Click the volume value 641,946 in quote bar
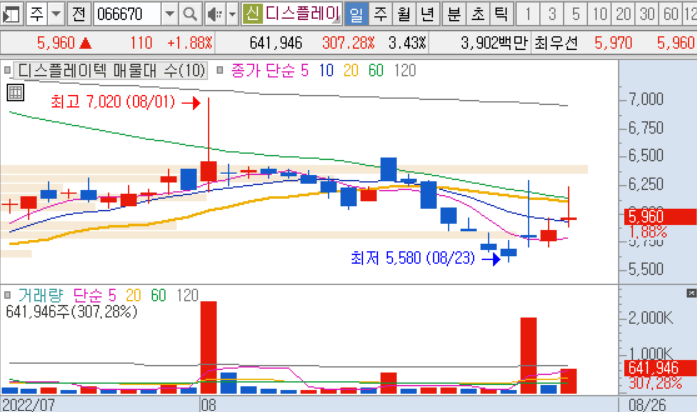Image resolution: width=697 pixels, height=412 pixels. point(276,43)
